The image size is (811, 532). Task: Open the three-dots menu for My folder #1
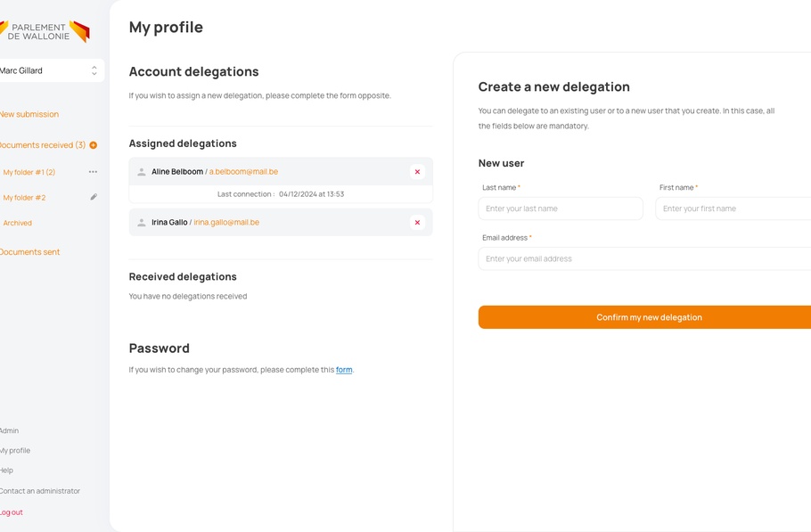click(93, 172)
